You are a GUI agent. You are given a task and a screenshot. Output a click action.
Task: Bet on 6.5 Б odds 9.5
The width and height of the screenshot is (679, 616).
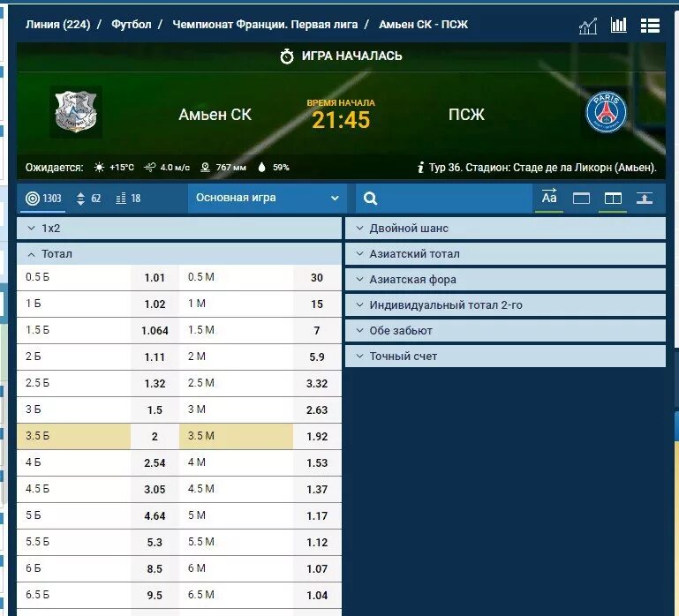pos(155,595)
